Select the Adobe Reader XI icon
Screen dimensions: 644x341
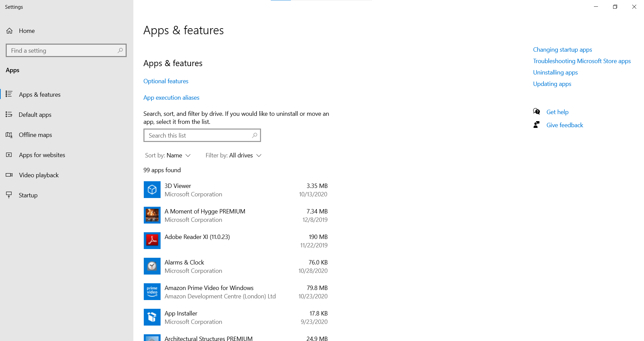(x=152, y=241)
